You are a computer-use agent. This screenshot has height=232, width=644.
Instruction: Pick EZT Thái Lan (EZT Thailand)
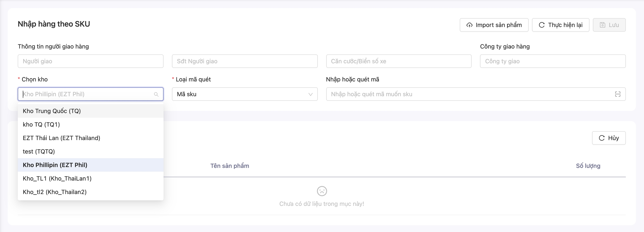click(x=61, y=138)
